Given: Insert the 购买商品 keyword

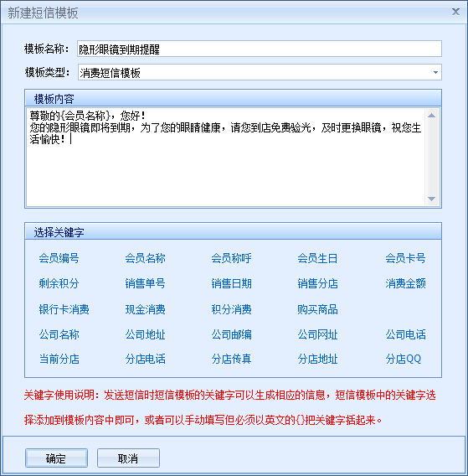Looking at the screenshot, I should [317, 309].
